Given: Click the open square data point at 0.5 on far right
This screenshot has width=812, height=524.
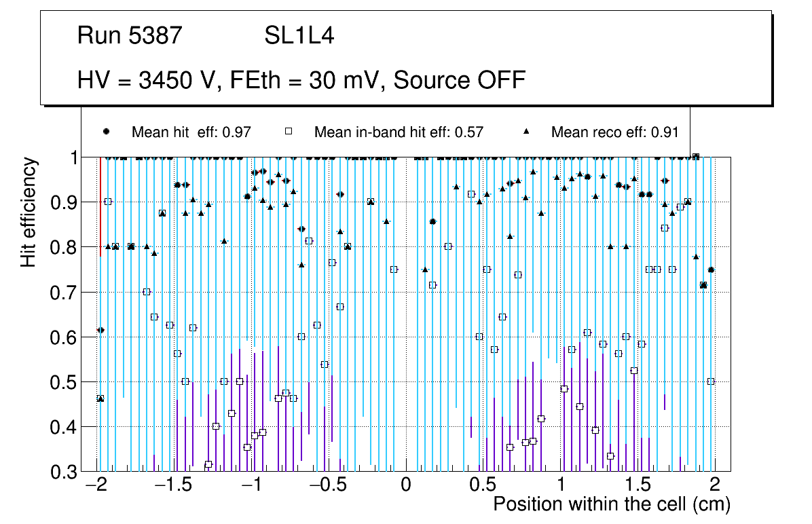Looking at the screenshot, I should point(711,381).
